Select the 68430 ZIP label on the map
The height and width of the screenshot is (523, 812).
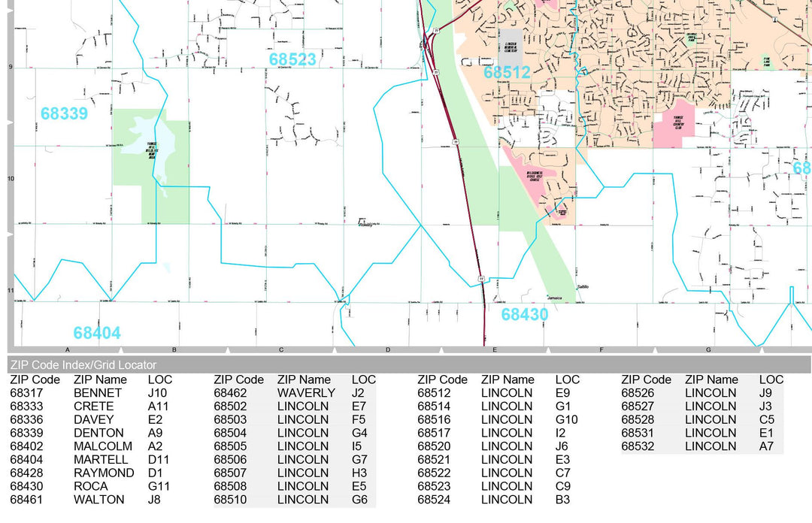(525, 315)
